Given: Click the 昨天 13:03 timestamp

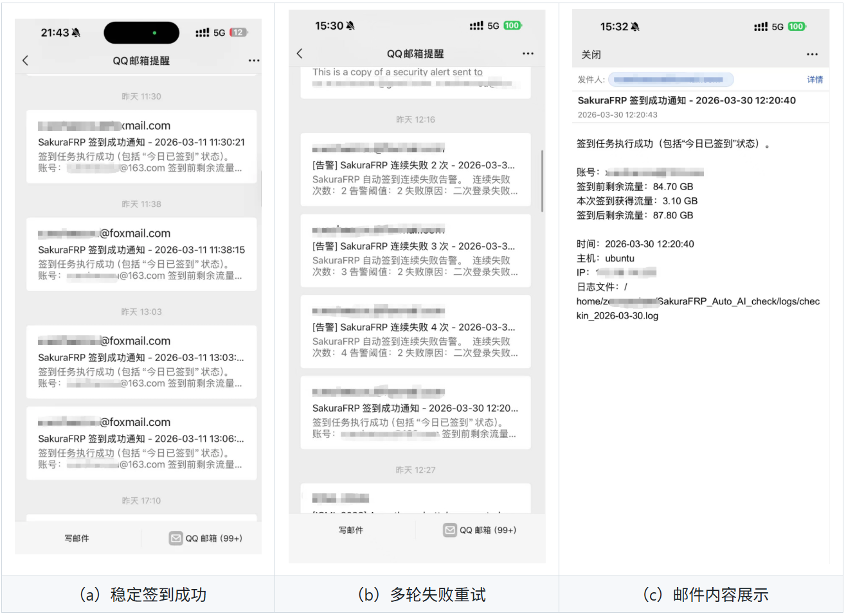Looking at the screenshot, I should (x=141, y=312).
